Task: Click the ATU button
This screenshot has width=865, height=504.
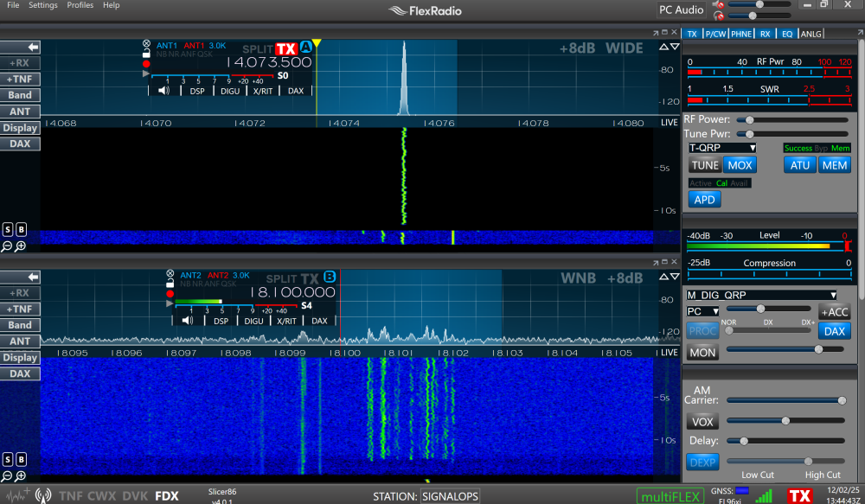Action: coord(800,165)
